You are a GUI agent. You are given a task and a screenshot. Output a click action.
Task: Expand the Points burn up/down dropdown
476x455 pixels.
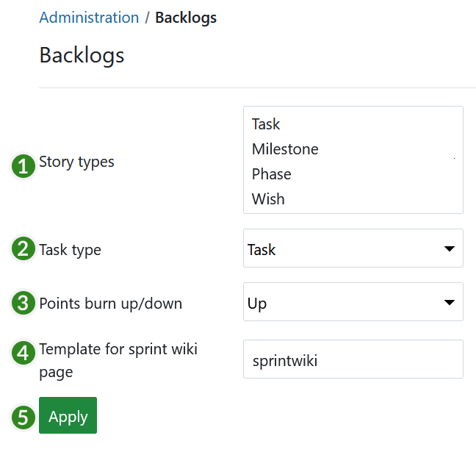tap(353, 302)
